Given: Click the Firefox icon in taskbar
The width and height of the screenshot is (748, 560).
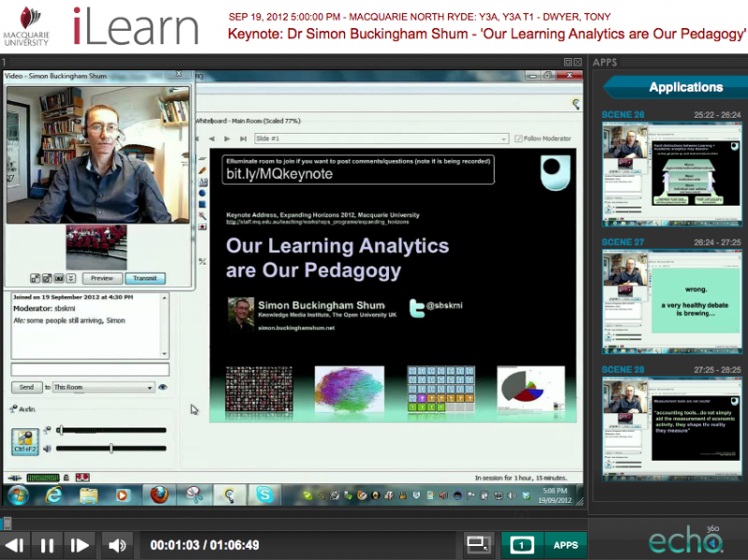Looking at the screenshot, I should [x=158, y=495].
